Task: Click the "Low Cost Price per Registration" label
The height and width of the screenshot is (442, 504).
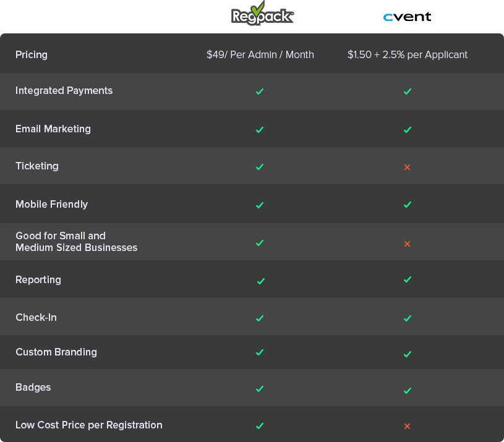Action: 89,425
